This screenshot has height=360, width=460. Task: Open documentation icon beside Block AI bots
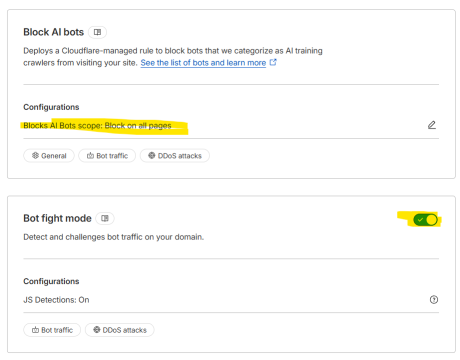[x=97, y=32]
